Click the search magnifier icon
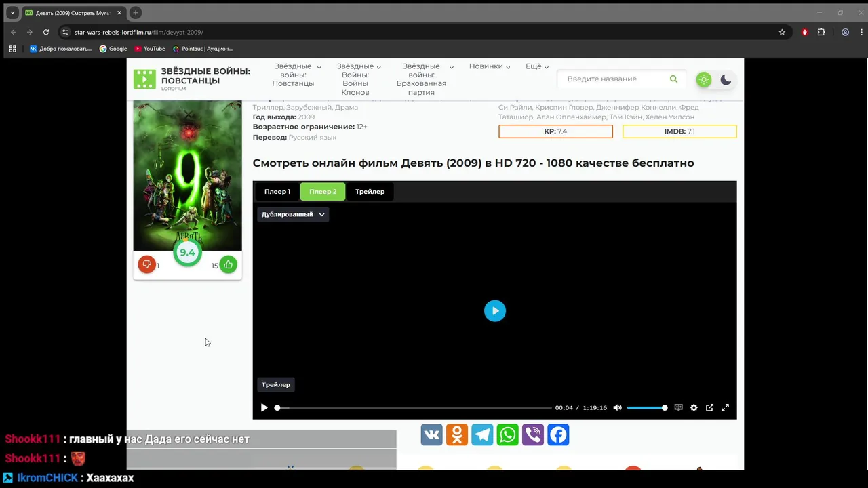This screenshot has width=868, height=488. (673, 79)
